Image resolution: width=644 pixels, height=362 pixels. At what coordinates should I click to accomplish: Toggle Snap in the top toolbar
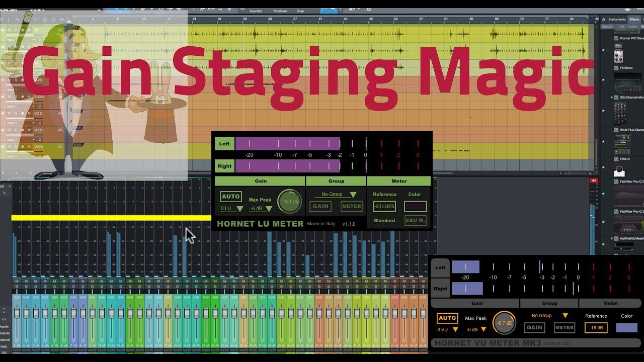300,11
